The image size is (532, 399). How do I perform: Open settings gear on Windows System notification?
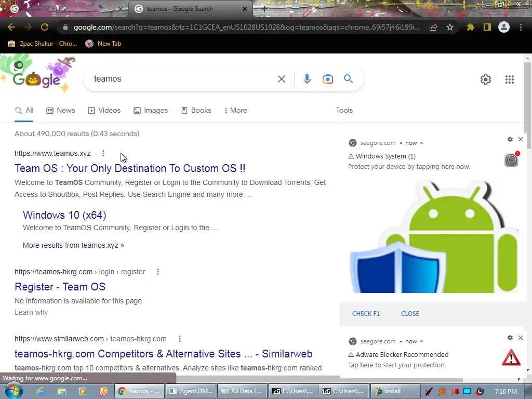[x=510, y=139]
